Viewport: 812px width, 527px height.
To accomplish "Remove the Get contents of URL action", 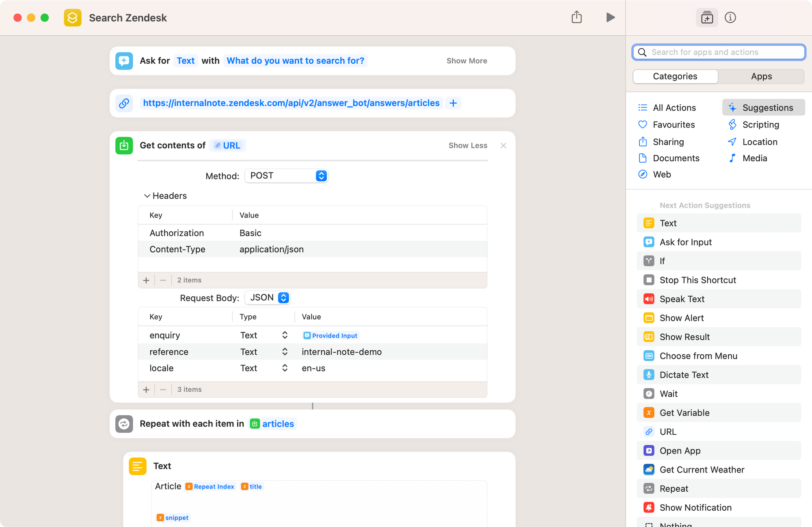I will click(x=503, y=145).
